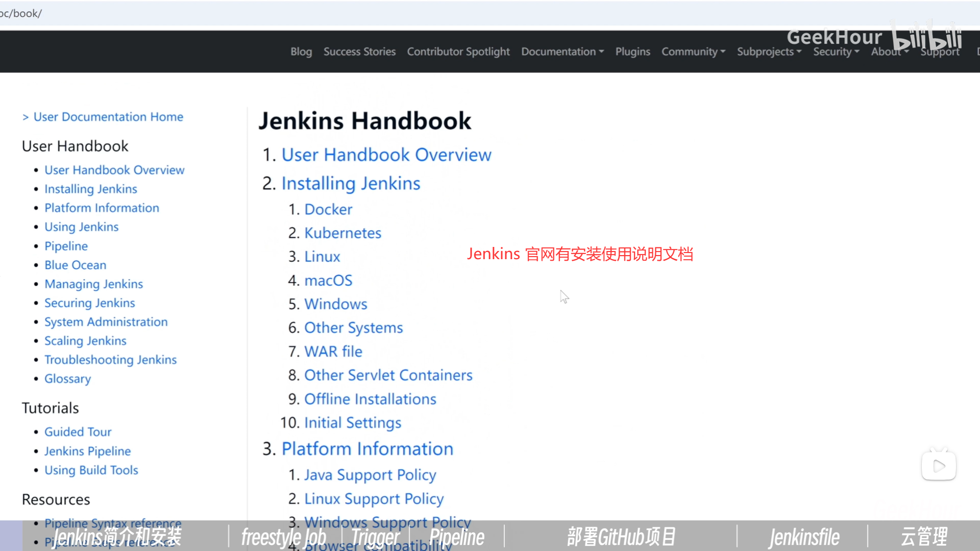Expand the Documentation dropdown menu
Image resolution: width=980 pixels, height=551 pixels.
pyautogui.click(x=562, y=52)
